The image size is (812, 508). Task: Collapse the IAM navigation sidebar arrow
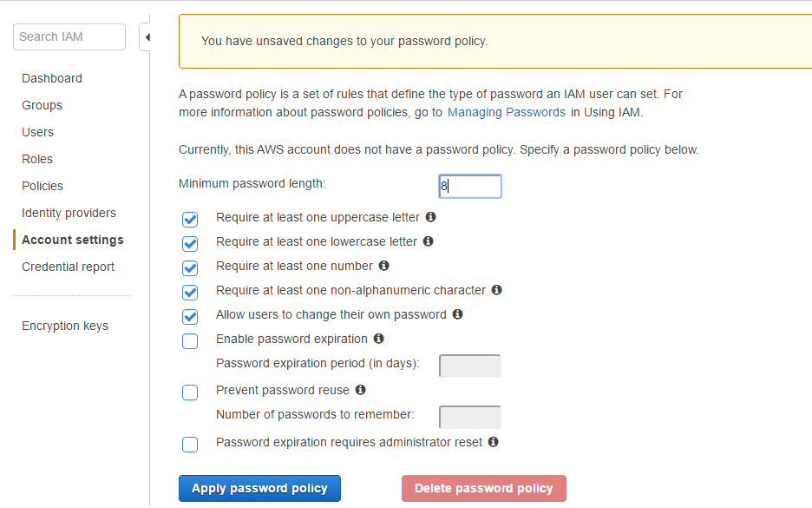[x=147, y=37]
